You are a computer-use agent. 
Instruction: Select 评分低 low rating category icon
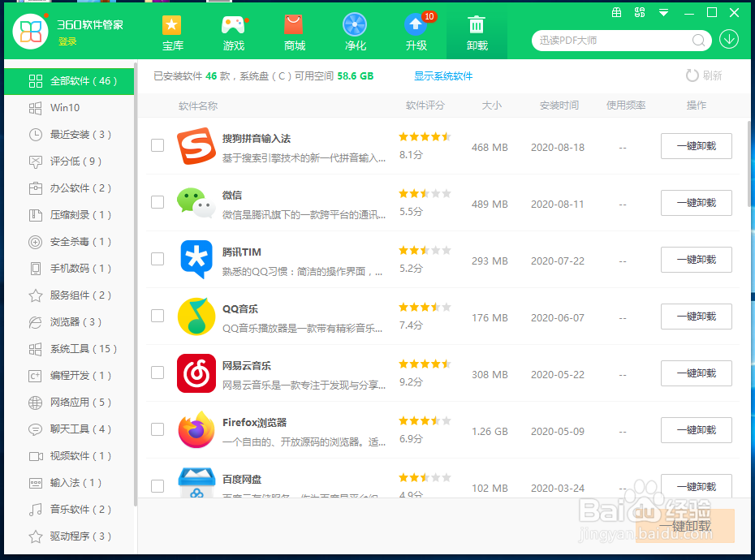tap(35, 162)
